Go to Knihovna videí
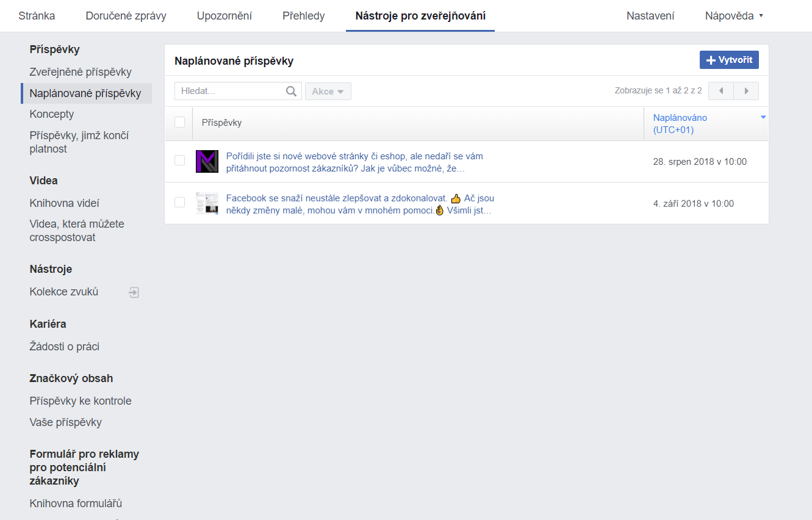 65,203
